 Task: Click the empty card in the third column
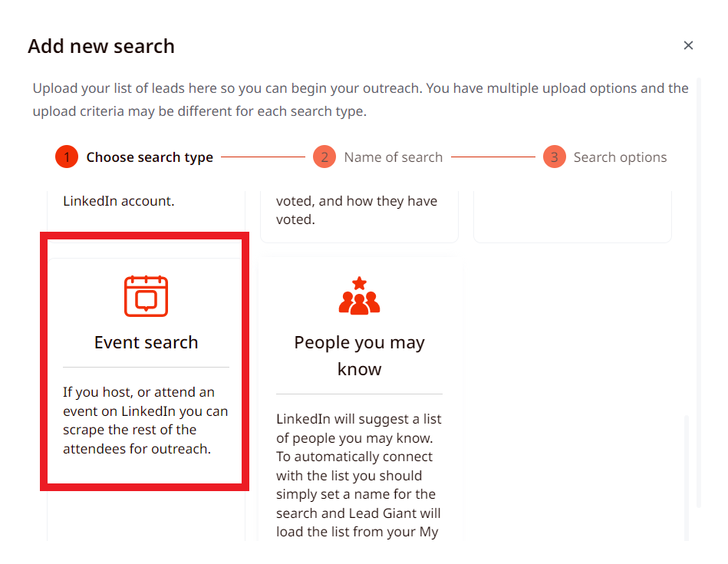tap(572, 216)
